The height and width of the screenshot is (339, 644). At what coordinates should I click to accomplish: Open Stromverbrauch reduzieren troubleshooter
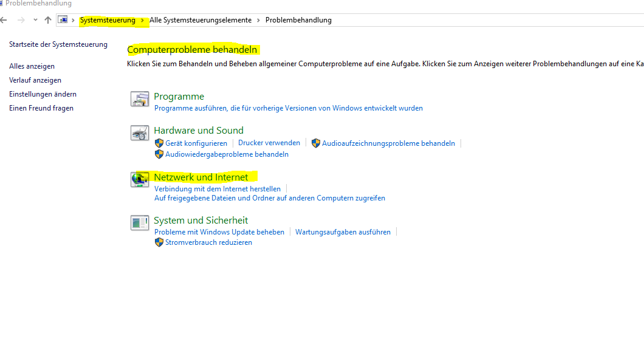click(208, 242)
